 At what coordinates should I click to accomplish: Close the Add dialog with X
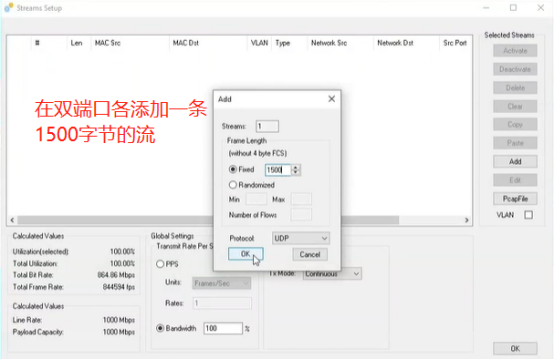[x=331, y=99]
